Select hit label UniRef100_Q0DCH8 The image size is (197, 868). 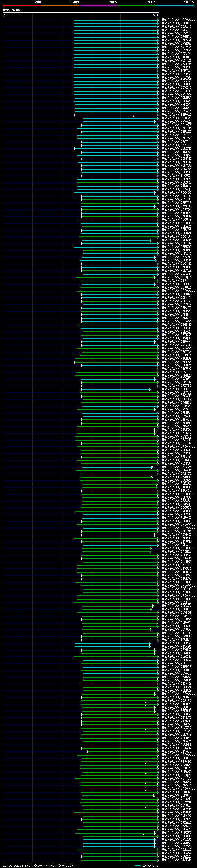click(177, 67)
